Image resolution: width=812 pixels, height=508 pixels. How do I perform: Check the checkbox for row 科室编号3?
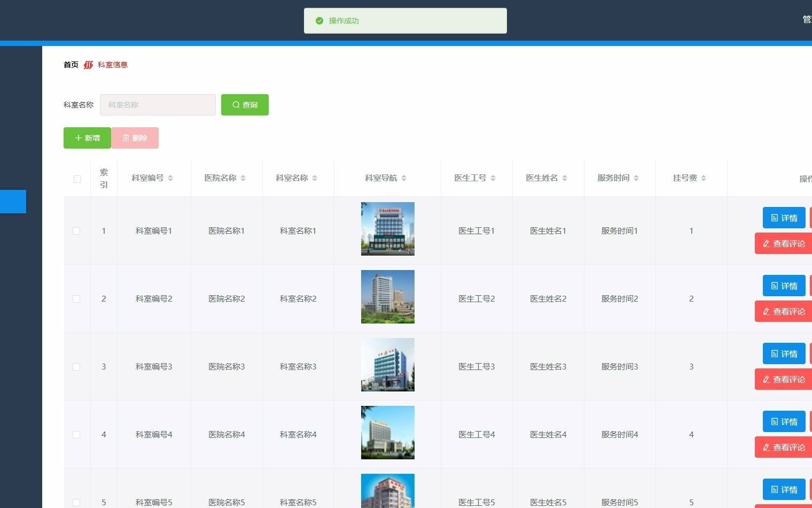76,367
